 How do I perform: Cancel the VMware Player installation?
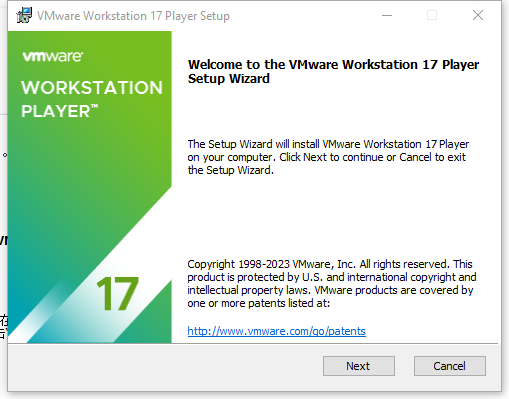450,366
